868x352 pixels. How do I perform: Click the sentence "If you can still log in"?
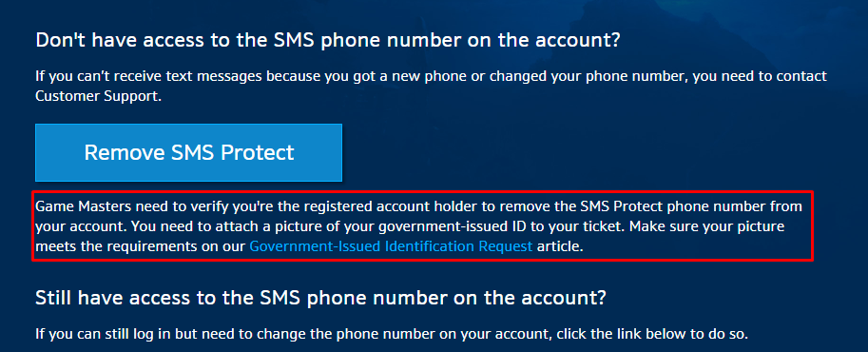point(392,334)
